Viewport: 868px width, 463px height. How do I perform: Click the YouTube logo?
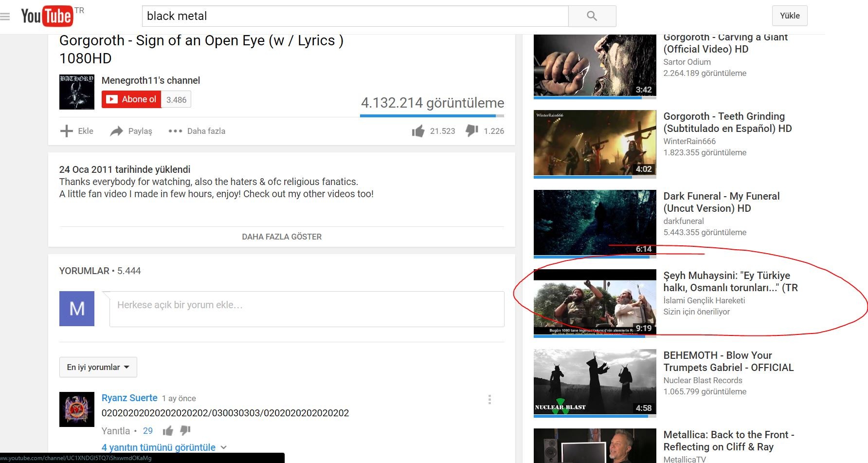tap(47, 16)
